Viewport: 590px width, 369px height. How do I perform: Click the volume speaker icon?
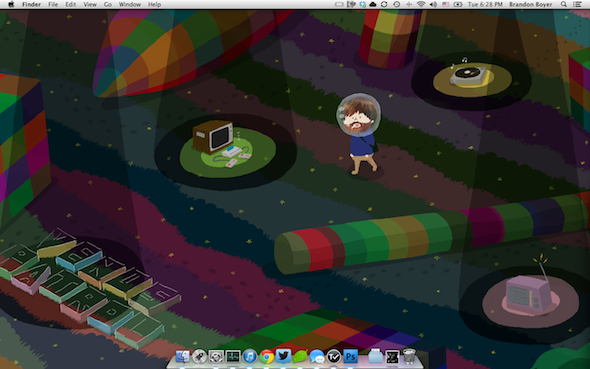[x=433, y=4]
